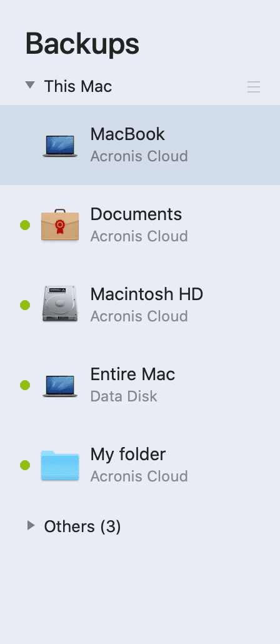Click green status dot beside Macintosh HD
Screen dimensions: 280x644
(x=25, y=305)
